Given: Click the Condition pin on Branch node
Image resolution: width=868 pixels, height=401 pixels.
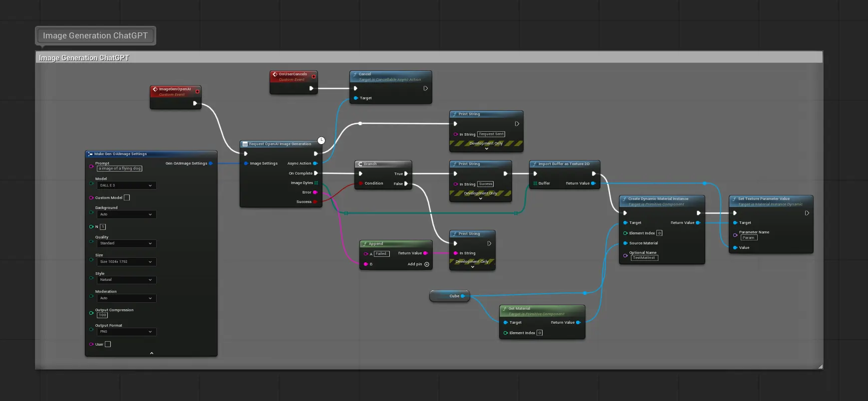Looking at the screenshot, I should pos(360,183).
